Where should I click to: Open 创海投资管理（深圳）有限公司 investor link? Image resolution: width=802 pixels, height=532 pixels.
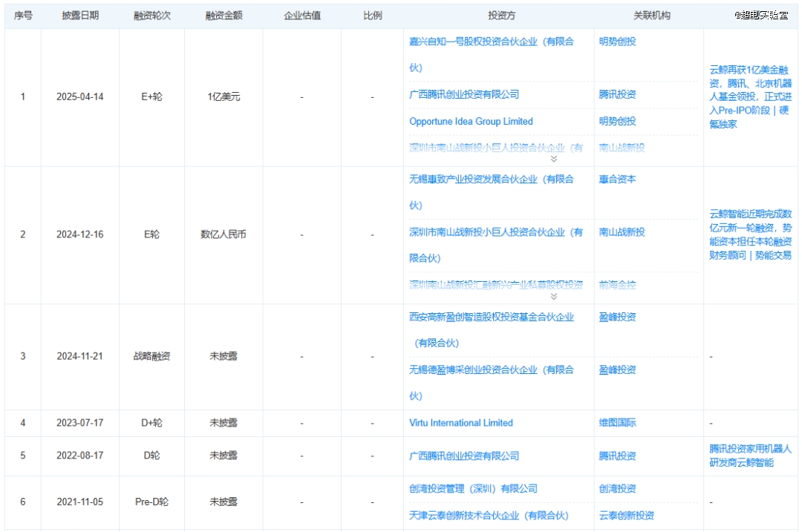473,489
